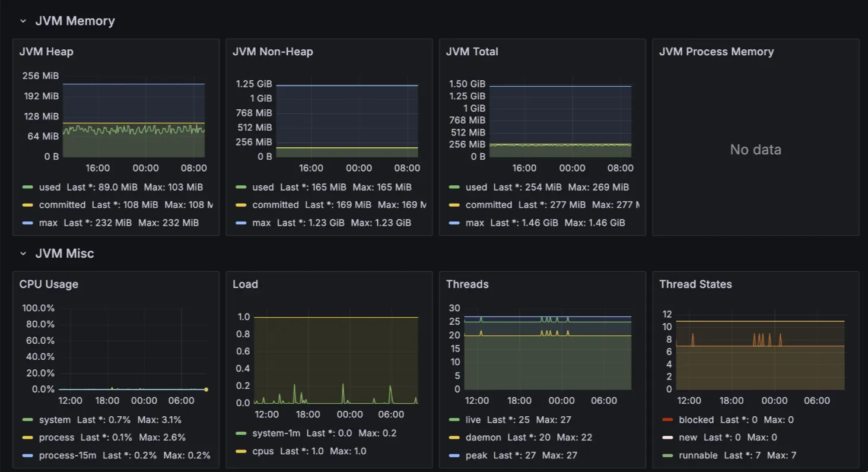Click white swatch beside Thread States 'new'
The width and height of the screenshot is (868, 472).
point(667,438)
